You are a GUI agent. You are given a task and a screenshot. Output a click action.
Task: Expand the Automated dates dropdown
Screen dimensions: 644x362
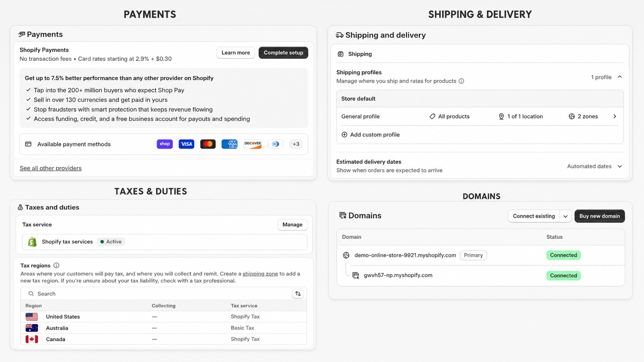[620, 166]
